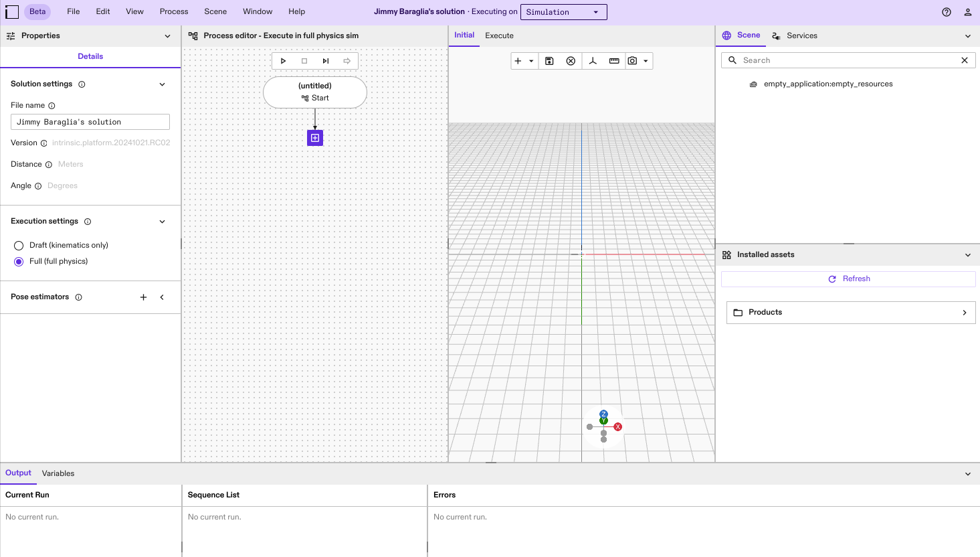
Task: Select Draft (kinematics only) radio option
Action: point(19,246)
